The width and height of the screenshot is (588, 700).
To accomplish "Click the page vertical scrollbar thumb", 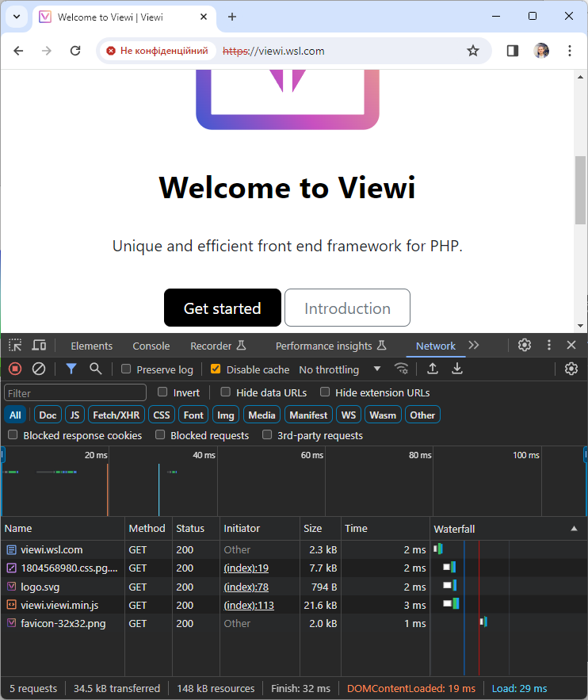I will tap(580, 189).
